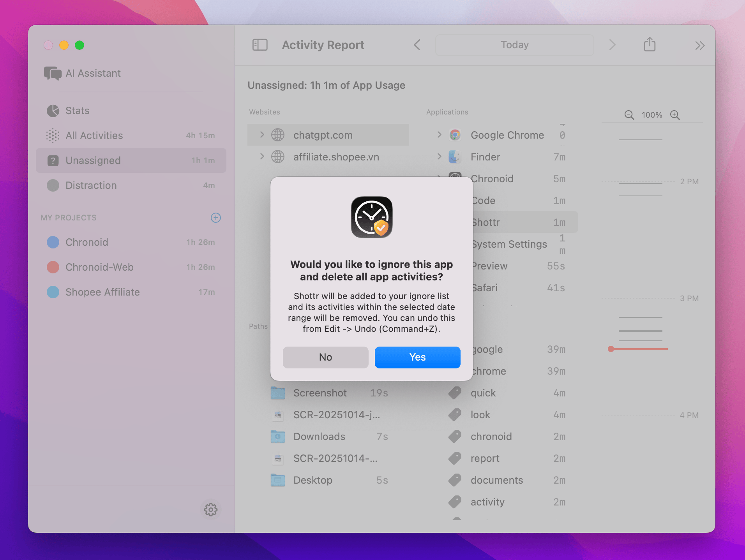Image resolution: width=745 pixels, height=560 pixels.
Task: Toggle the sidebar with the panel icon
Action: 260,45
